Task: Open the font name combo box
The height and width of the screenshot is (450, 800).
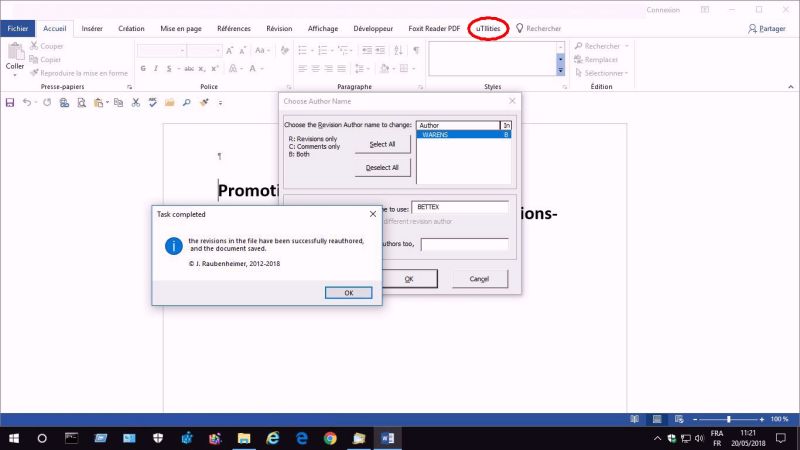Action: [161, 50]
